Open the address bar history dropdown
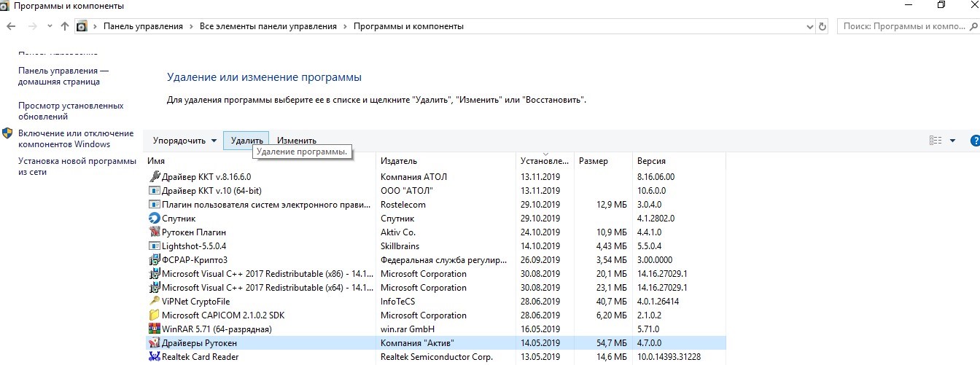This screenshot has height=365, width=980. coord(809,26)
